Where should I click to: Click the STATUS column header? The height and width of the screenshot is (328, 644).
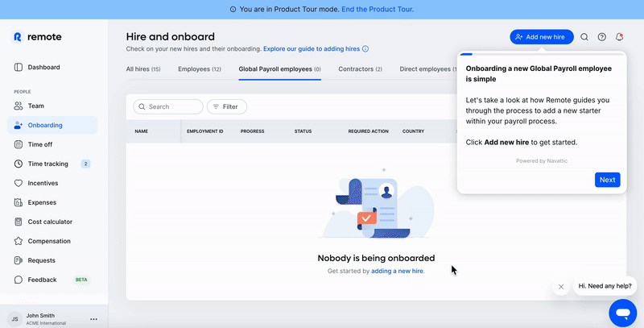(303, 131)
